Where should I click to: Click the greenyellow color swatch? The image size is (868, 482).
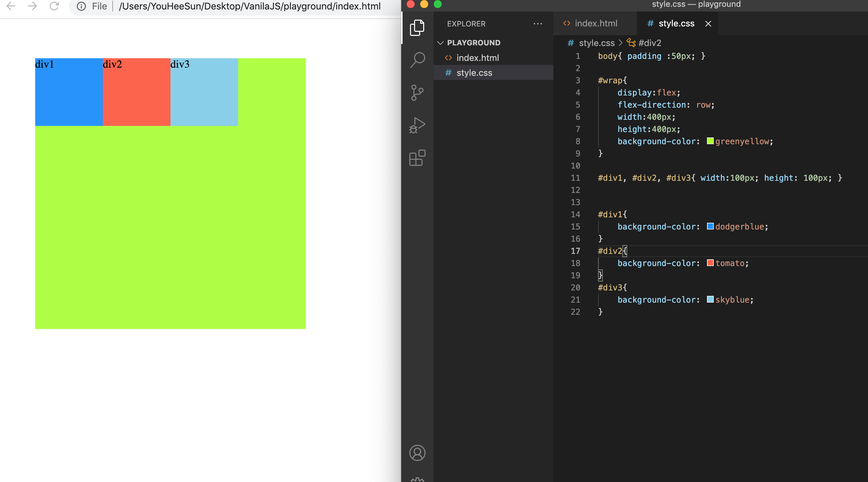(710, 141)
